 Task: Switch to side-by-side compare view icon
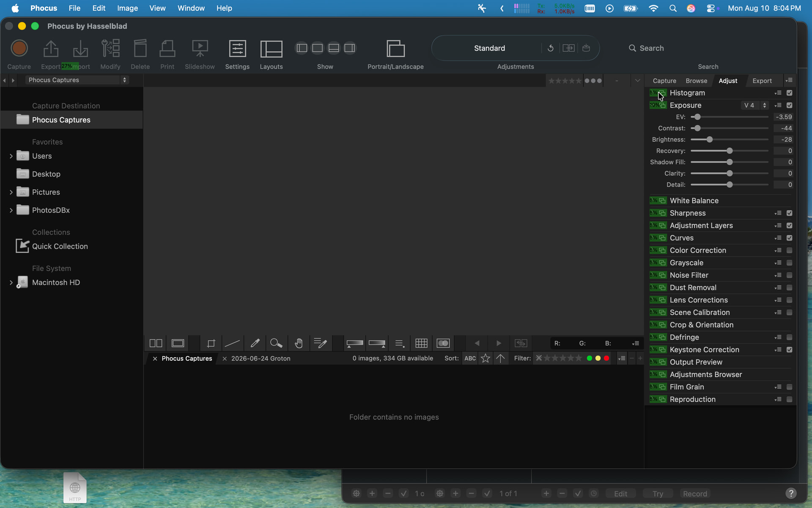[x=156, y=343]
